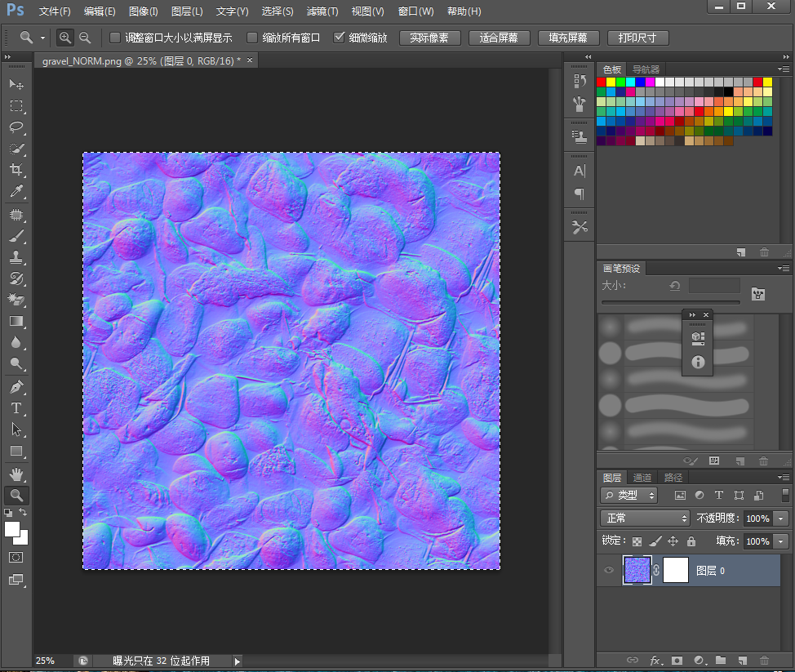Switch to the 路径 tab

(x=673, y=478)
